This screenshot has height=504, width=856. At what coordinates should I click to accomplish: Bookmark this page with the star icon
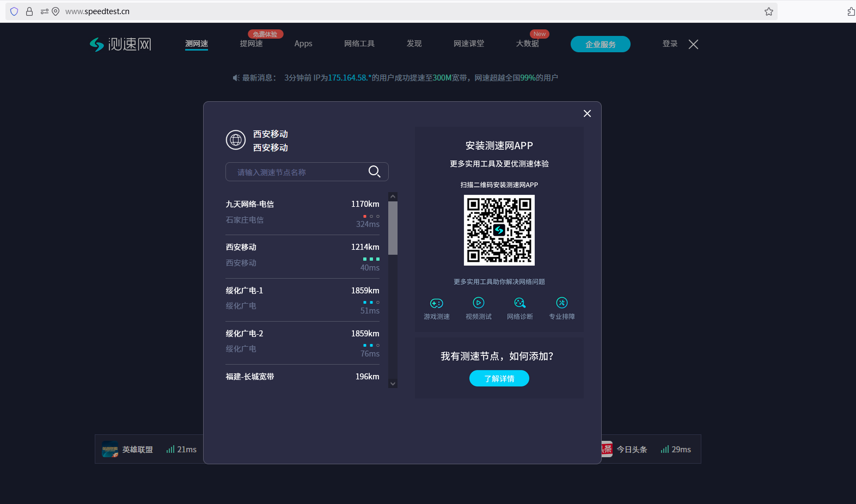pyautogui.click(x=768, y=11)
